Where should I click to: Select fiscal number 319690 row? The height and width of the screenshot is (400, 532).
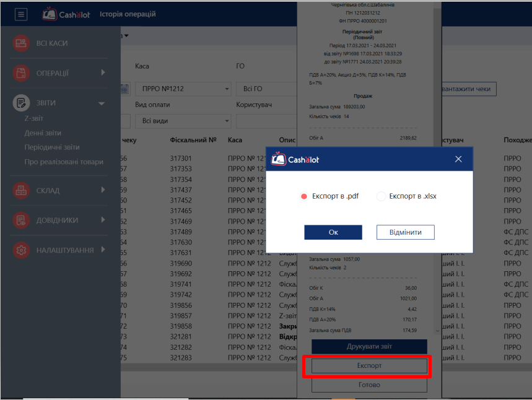pyautogui.click(x=181, y=264)
